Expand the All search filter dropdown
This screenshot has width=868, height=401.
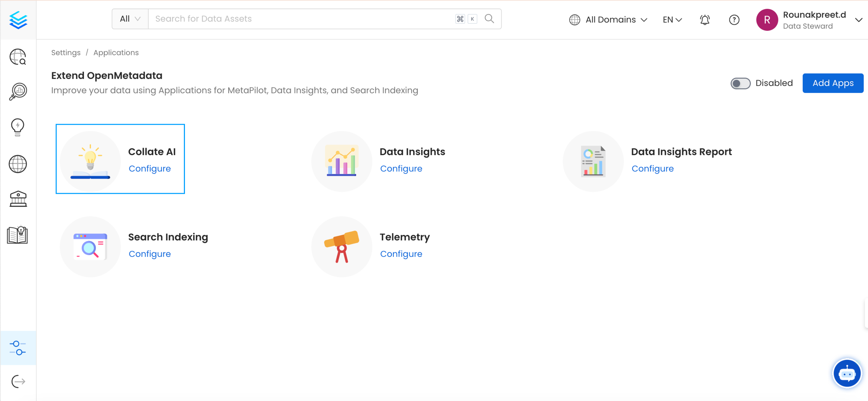(x=130, y=19)
